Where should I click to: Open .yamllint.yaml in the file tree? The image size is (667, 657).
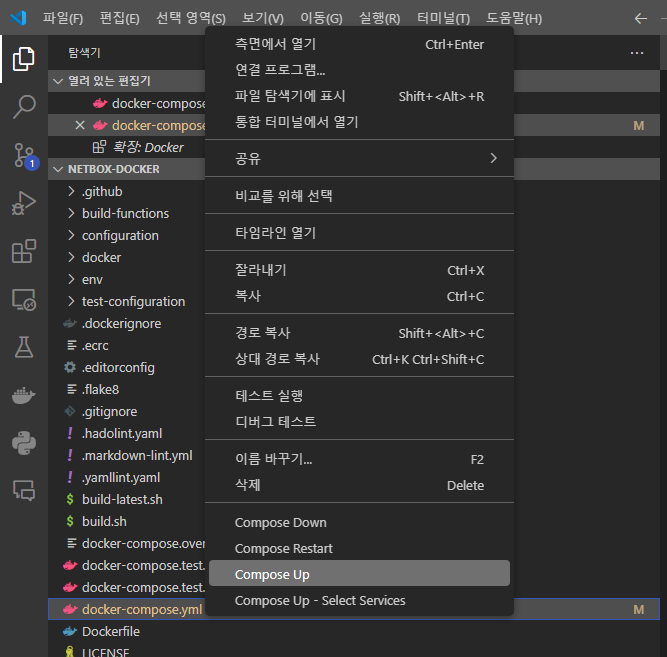[121, 477]
